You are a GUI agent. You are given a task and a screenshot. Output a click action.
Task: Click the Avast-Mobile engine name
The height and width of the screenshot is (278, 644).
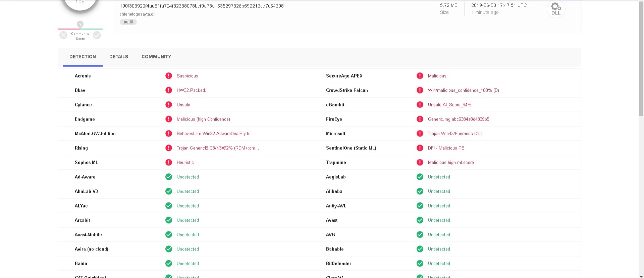click(x=88, y=235)
